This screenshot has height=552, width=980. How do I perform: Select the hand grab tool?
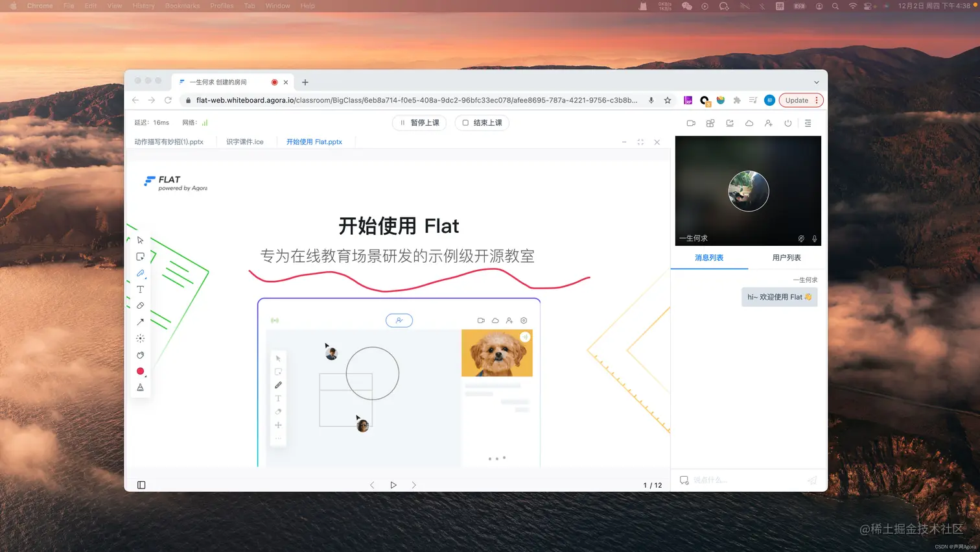point(140,354)
